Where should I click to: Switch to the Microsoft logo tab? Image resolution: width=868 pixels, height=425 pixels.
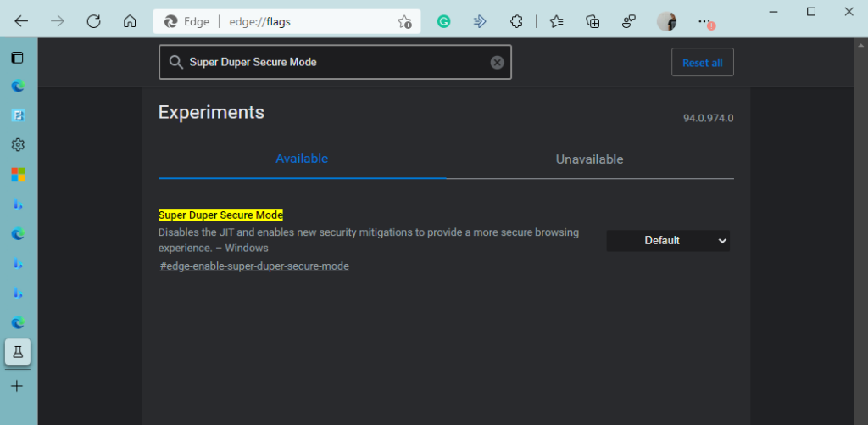(x=18, y=175)
